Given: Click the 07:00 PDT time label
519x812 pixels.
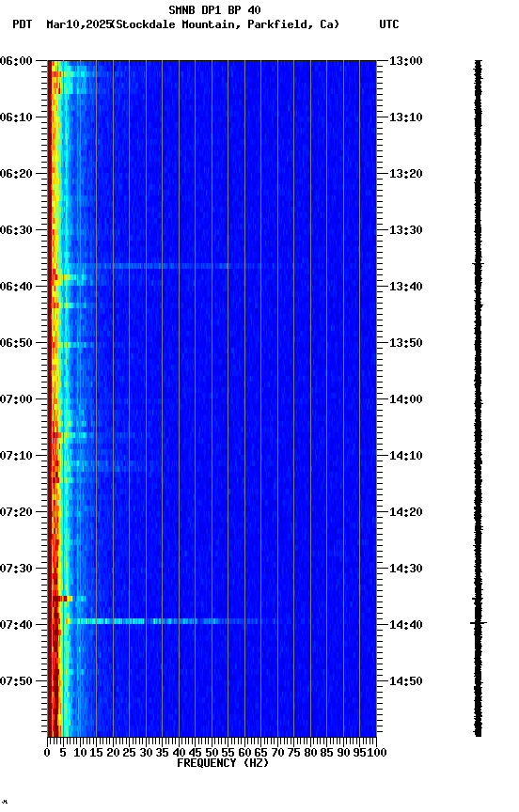Looking at the screenshot, I should 16,399.
